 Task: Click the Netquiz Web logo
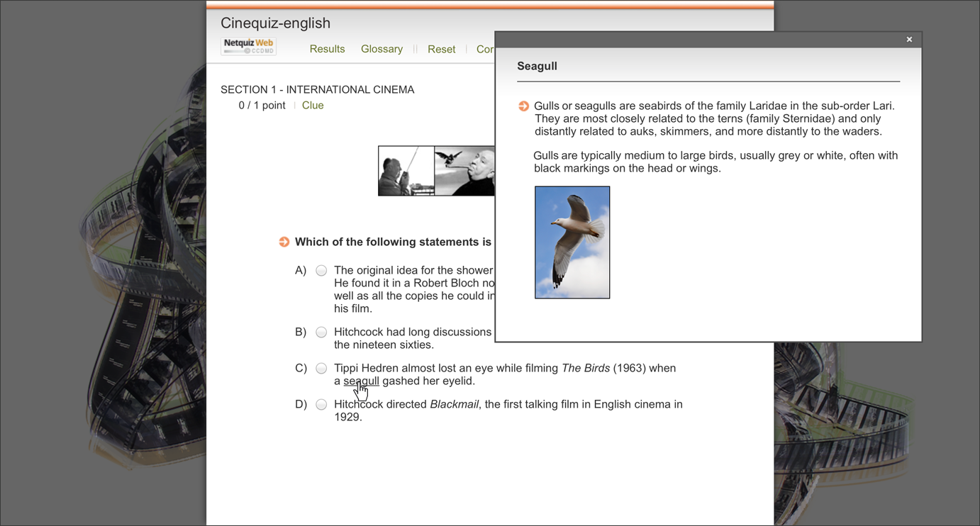coord(248,46)
